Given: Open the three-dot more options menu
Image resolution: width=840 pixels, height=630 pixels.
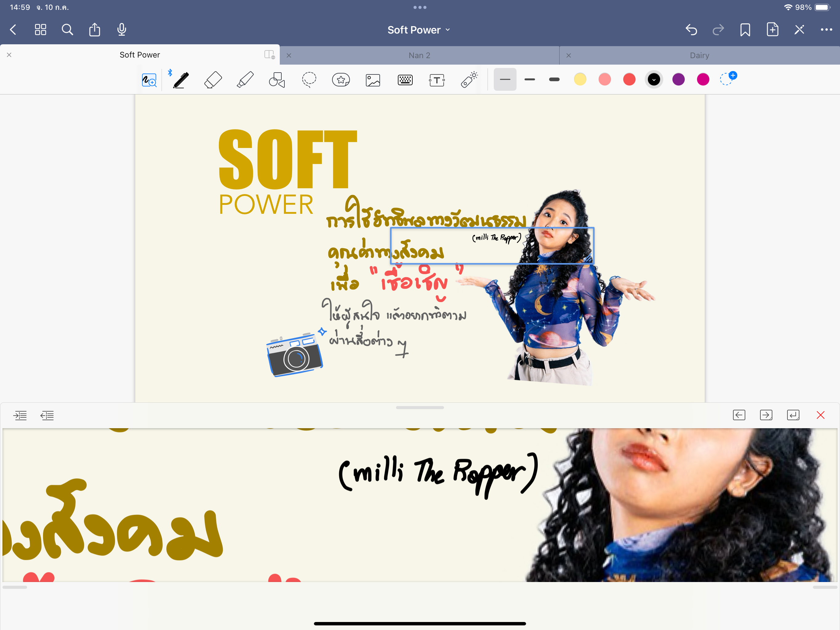Looking at the screenshot, I should click(826, 30).
